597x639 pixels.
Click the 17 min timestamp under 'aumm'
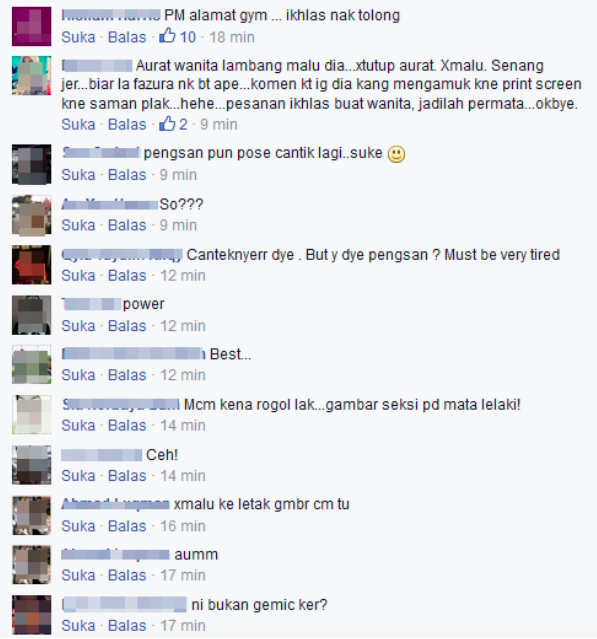click(x=183, y=575)
